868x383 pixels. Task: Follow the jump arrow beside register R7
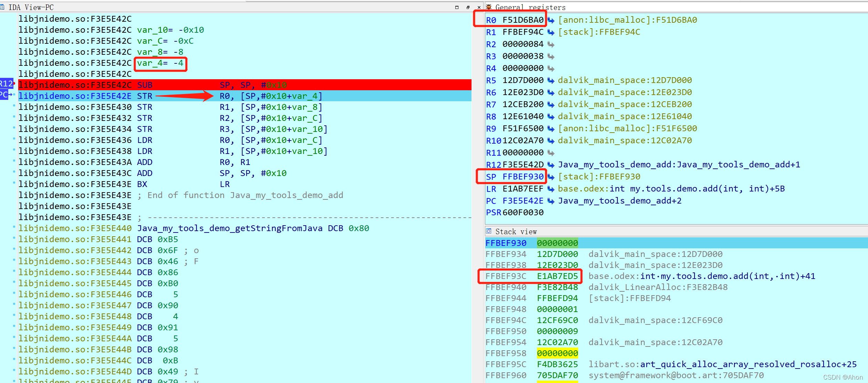[x=551, y=104]
